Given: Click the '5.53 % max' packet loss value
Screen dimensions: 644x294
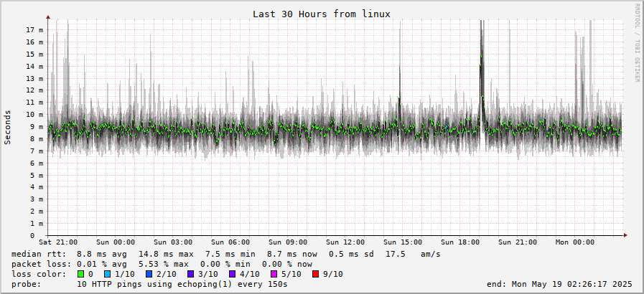Looking at the screenshot, I should [x=164, y=264].
